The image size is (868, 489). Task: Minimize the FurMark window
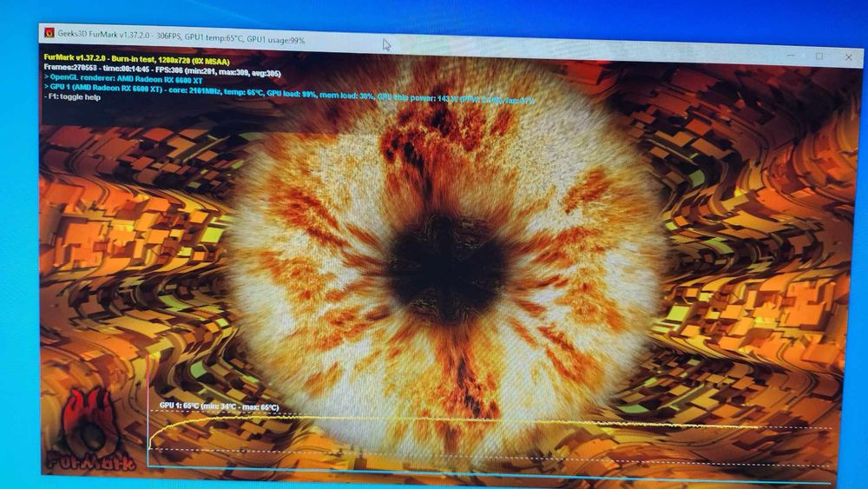pyautogui.click(x=792, y=56)
